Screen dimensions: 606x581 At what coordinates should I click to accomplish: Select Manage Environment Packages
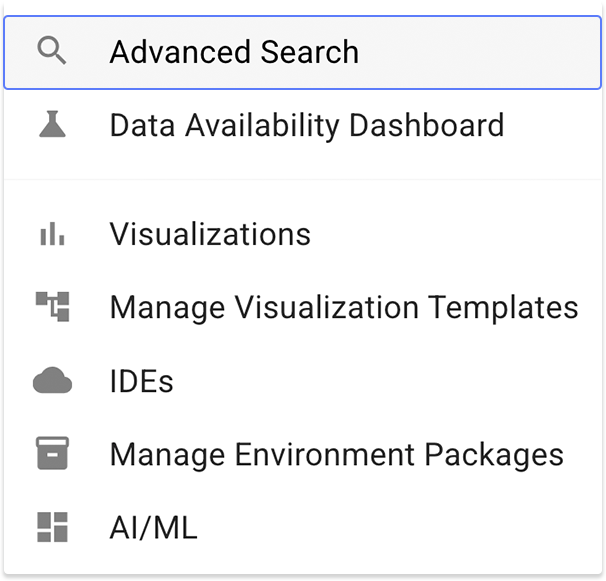302,454
